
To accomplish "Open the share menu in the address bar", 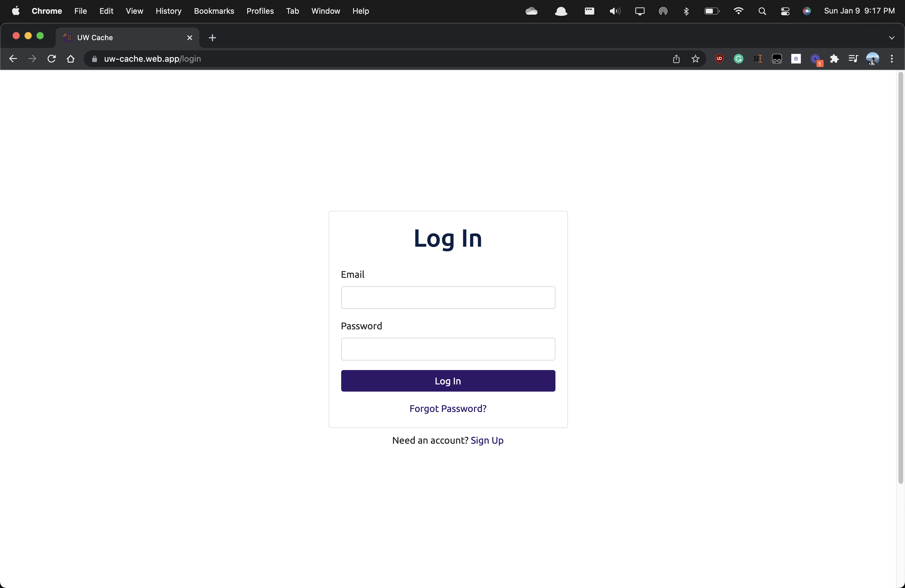I will click(676, 59).
